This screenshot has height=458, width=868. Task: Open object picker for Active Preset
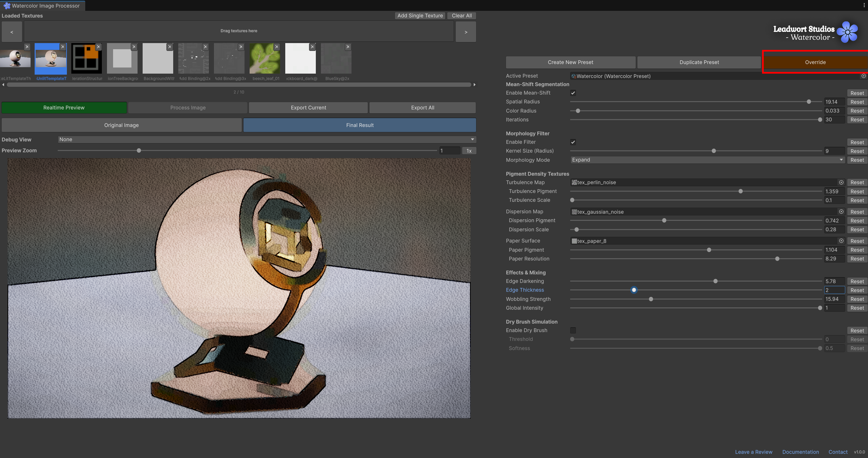click(864, 76)
